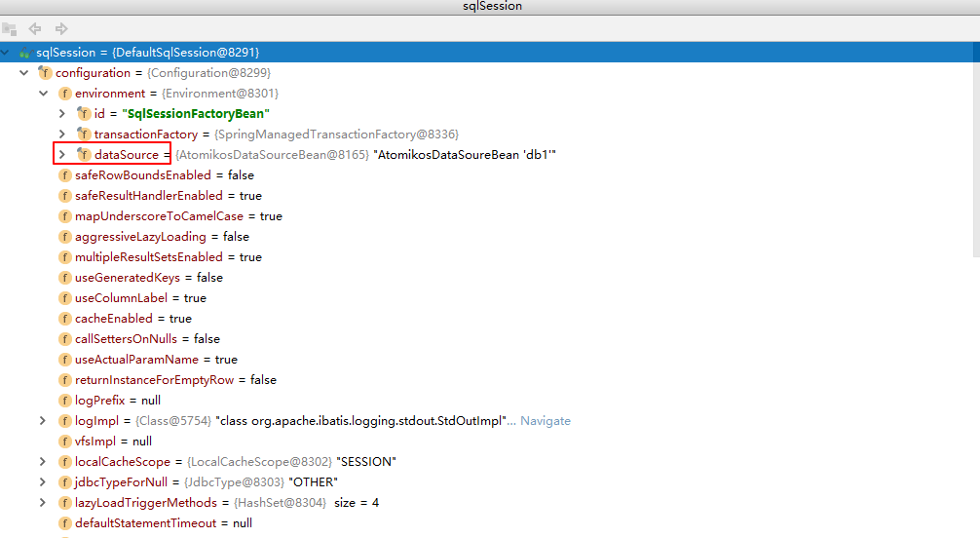Screen dimensions: 980x538
Task: Collapse the sqlSession root node
Action: [7, 53]
